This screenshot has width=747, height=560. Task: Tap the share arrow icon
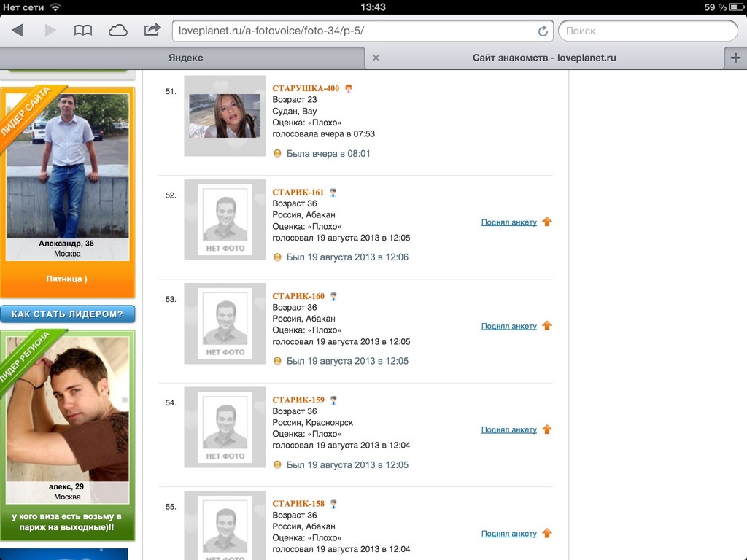click(x=152, y=30)
